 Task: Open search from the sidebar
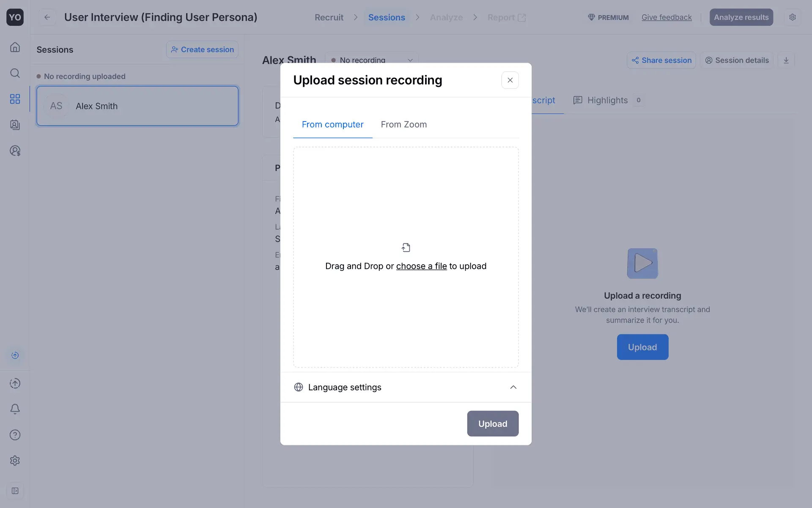pos(15,73)
